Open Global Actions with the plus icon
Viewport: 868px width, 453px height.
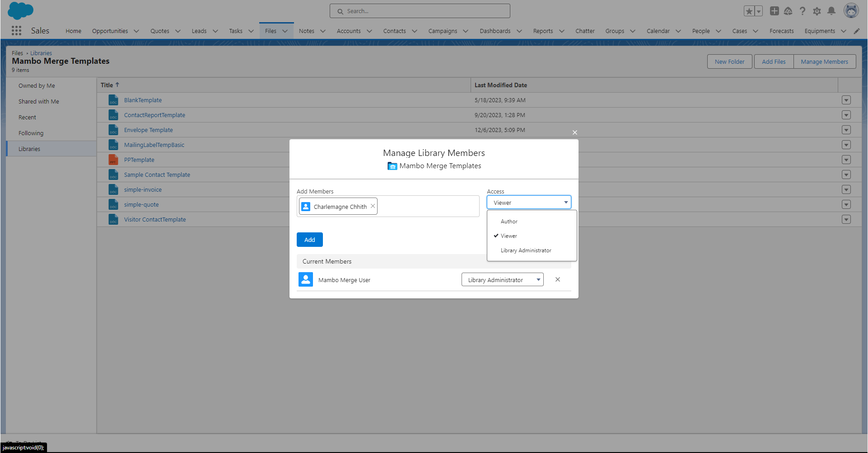[x=774, y=11]
